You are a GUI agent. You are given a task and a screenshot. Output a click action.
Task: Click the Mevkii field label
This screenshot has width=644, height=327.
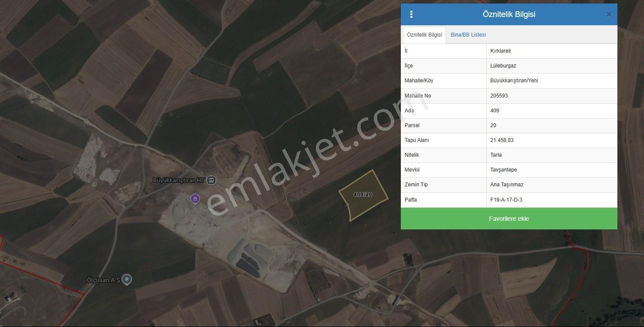(x=412, y=170)
